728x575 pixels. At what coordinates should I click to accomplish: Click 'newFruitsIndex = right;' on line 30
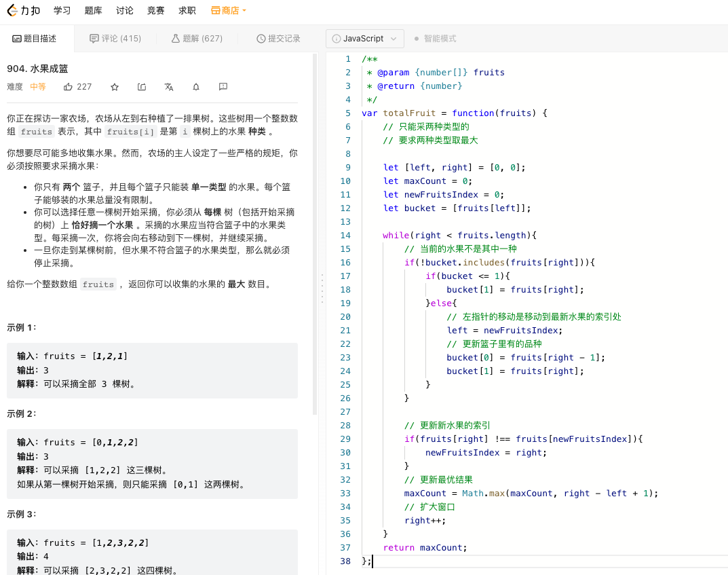(x=486, y=453)
